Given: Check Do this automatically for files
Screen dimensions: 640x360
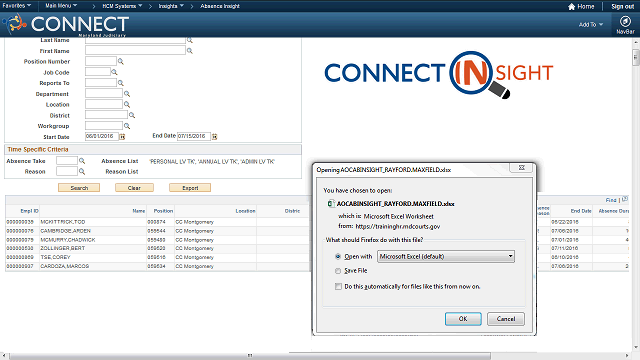Looking at the screenshot, I should [338, 287].
